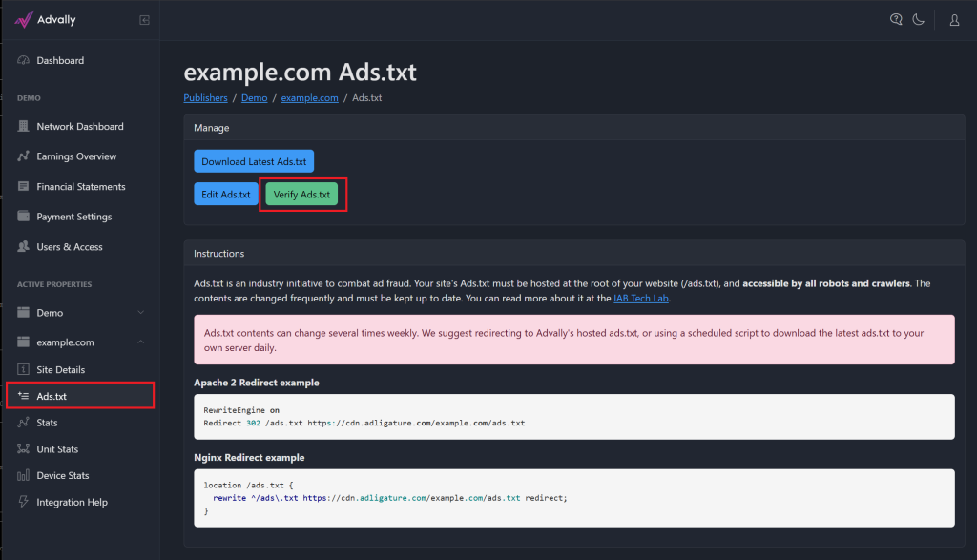Viewport: 977px width, 560px height.
Task: Click the Apache 2 Redirect code block
Action: (x=573, y=417)
